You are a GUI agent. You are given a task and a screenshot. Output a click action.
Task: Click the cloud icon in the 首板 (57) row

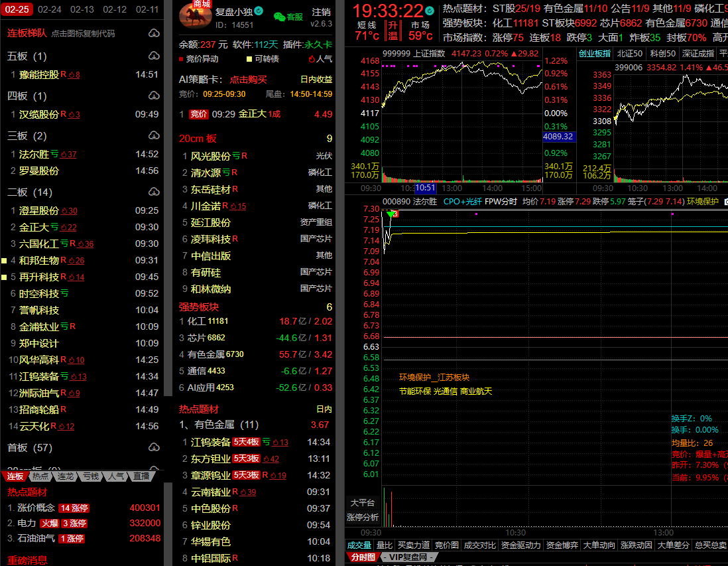click(x=154, y=447)
